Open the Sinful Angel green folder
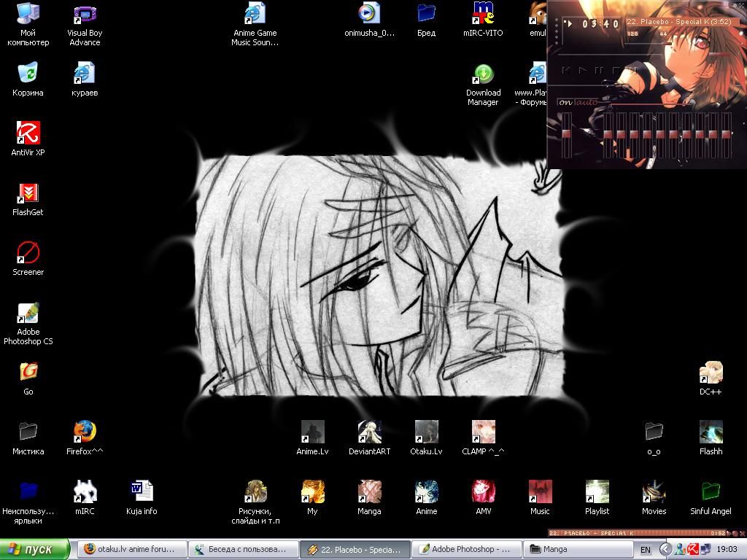 (x=711, y=498)
